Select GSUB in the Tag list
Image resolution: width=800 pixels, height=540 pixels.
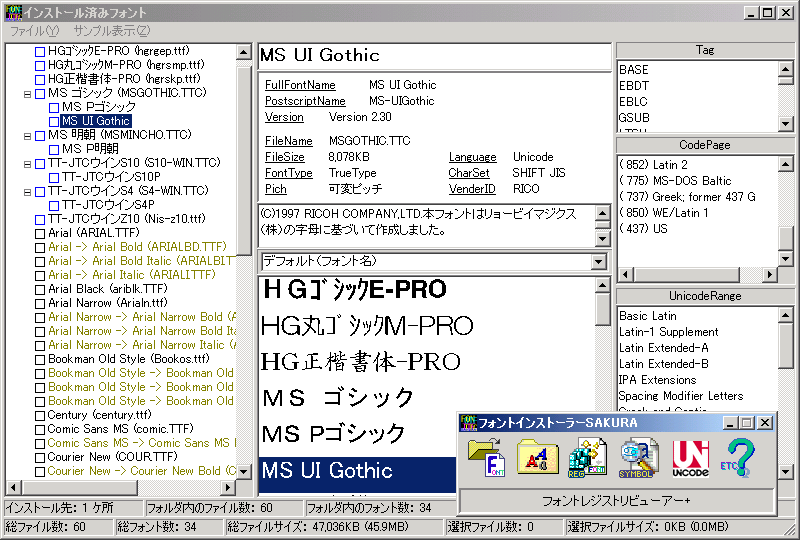pyautogui.click(x=634, y=118)
